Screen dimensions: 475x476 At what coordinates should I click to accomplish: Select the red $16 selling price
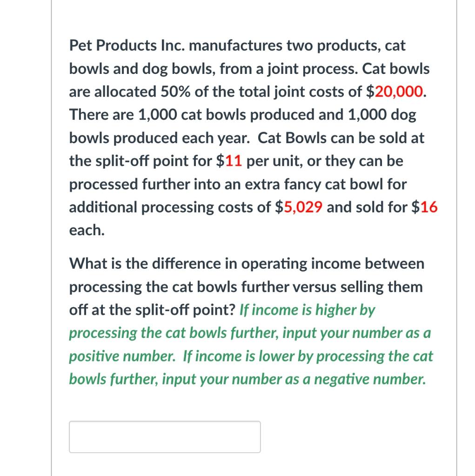[x=429, y=207]
